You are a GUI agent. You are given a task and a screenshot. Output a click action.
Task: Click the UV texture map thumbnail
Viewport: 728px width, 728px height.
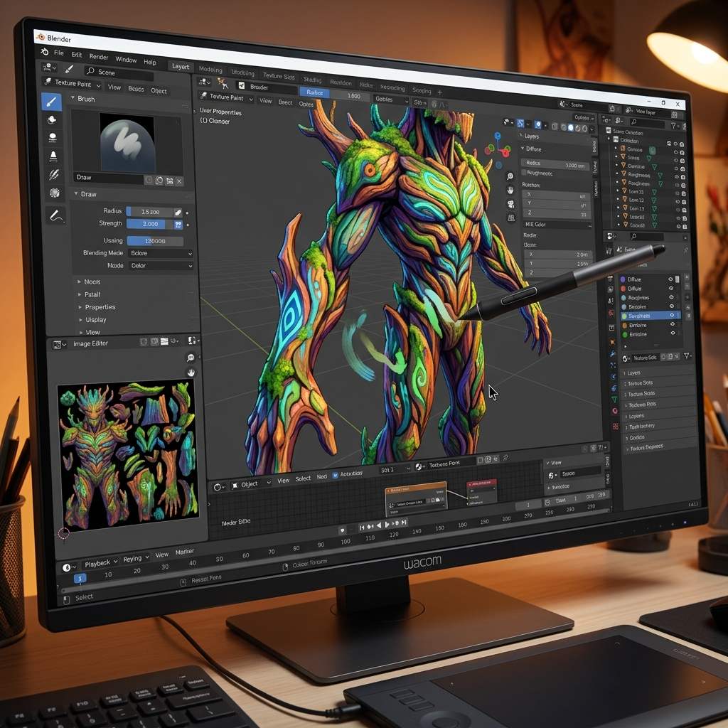128,455
